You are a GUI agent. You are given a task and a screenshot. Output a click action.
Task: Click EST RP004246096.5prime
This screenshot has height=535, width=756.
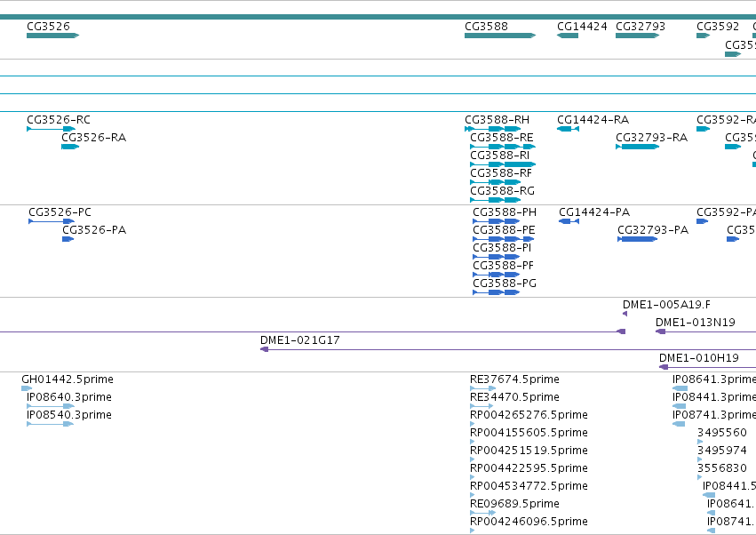point(472,531)
